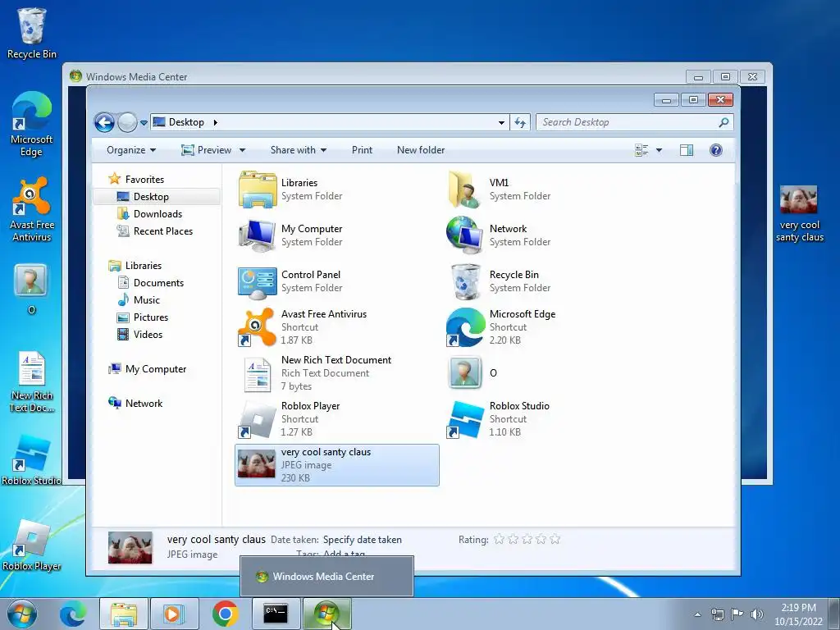Set rating to three stars
Screen dimensions: 840x630
click(527, 539)
